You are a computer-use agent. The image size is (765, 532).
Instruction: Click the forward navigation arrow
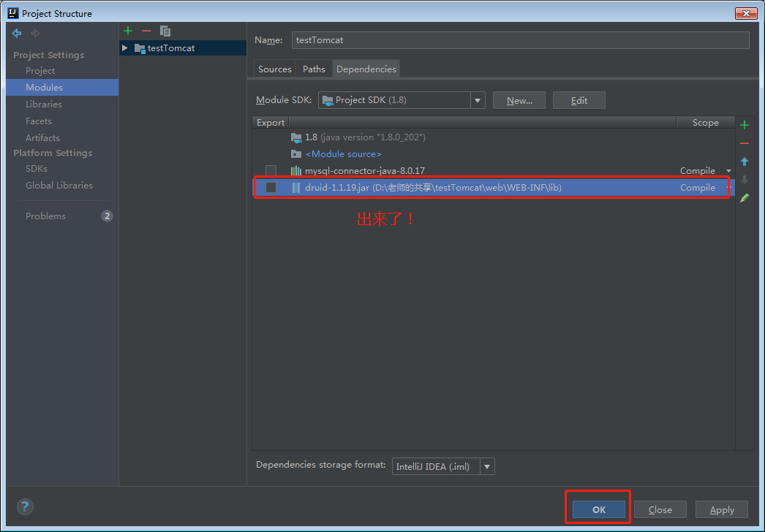pos(35,33)
